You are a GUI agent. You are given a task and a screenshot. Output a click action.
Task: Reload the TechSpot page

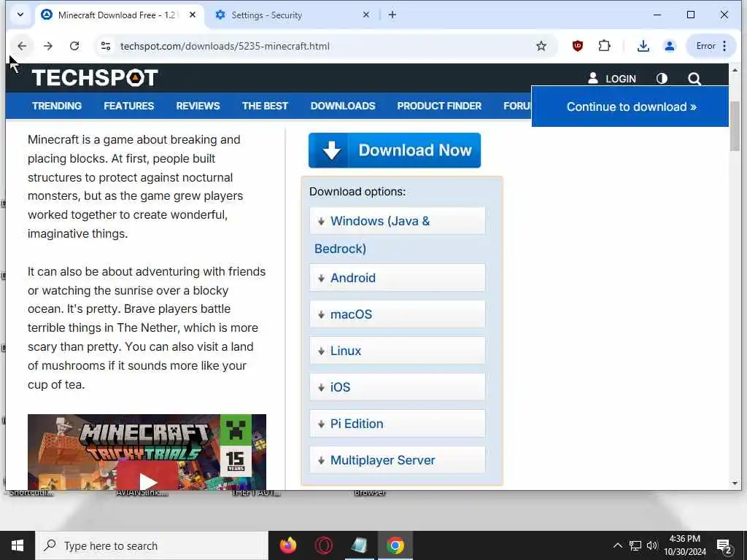click(x=74, y=46)
